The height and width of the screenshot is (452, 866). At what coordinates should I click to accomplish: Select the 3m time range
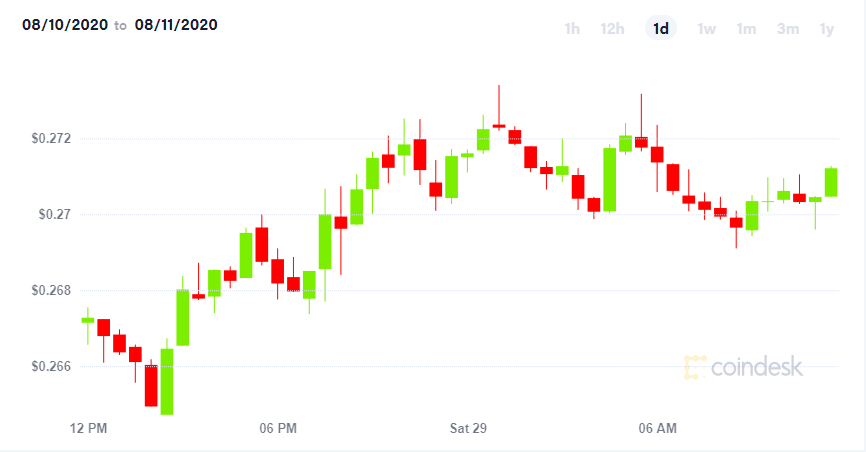pyautogui.click(x=788, y=29)
